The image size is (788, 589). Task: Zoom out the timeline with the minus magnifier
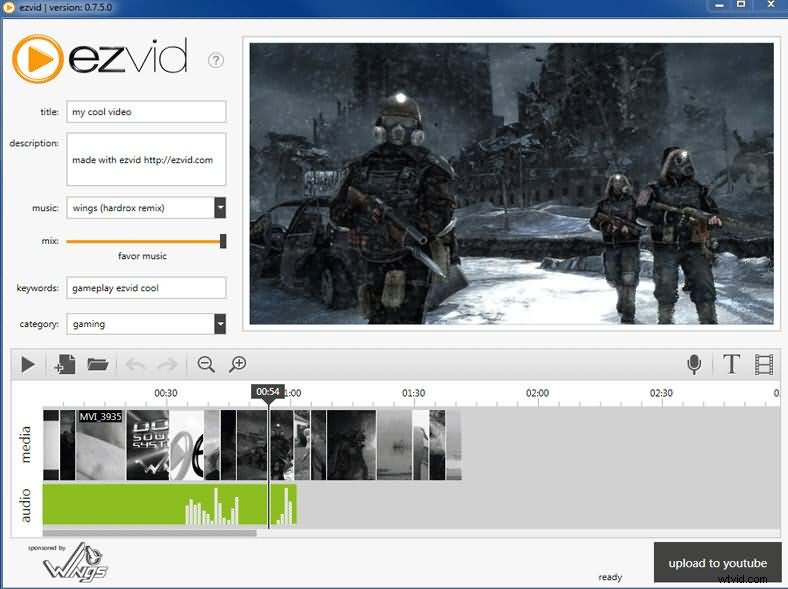tap(206, 365)
